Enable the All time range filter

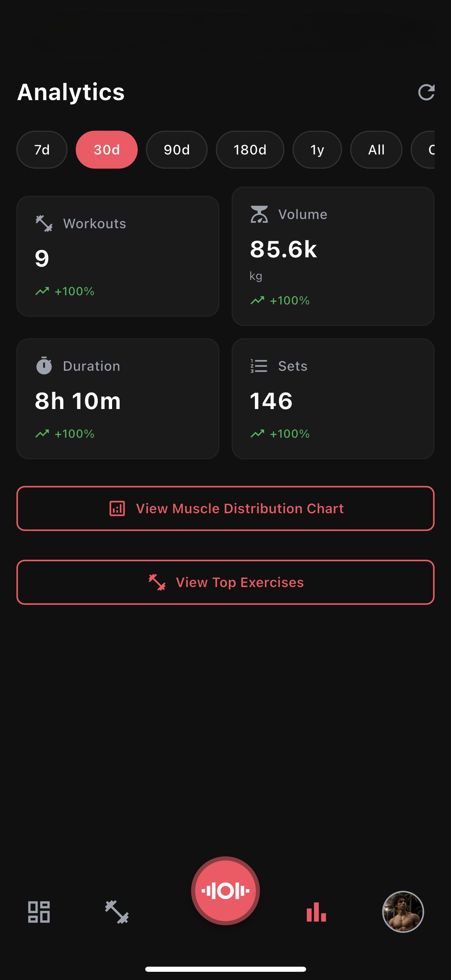click(376, 150)
